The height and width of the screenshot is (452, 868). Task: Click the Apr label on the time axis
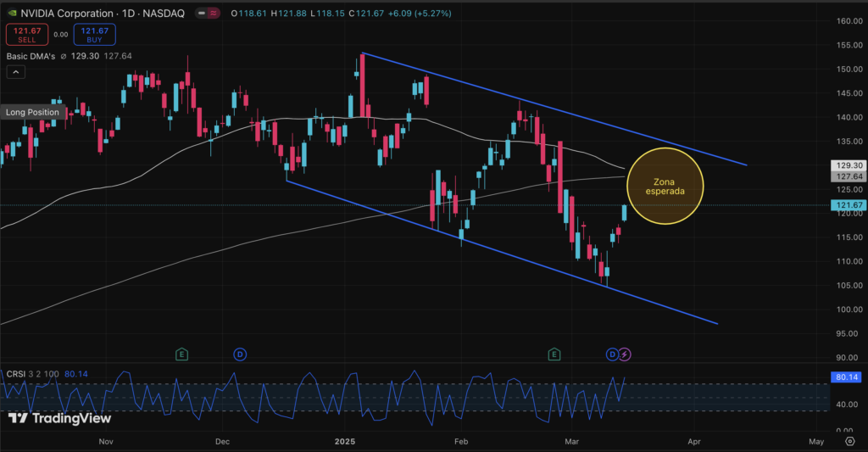pos(694,442)
